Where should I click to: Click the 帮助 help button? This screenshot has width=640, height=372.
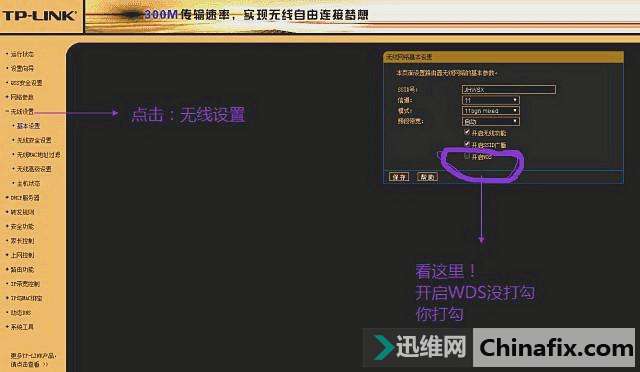click(427, 177)
